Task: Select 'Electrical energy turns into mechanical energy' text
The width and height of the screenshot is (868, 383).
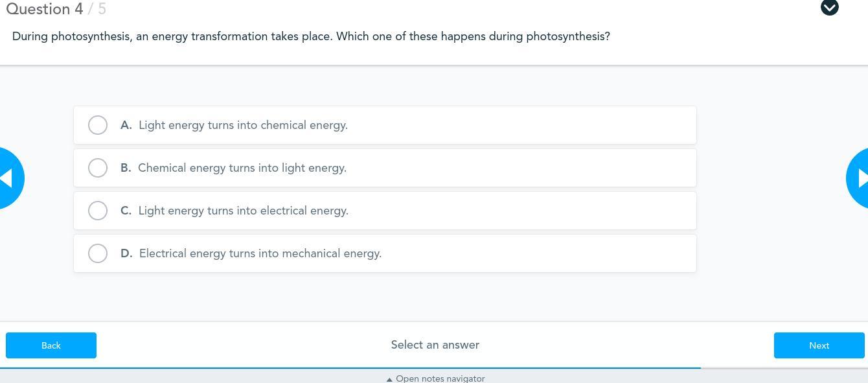Action: (x=260, y=253)
